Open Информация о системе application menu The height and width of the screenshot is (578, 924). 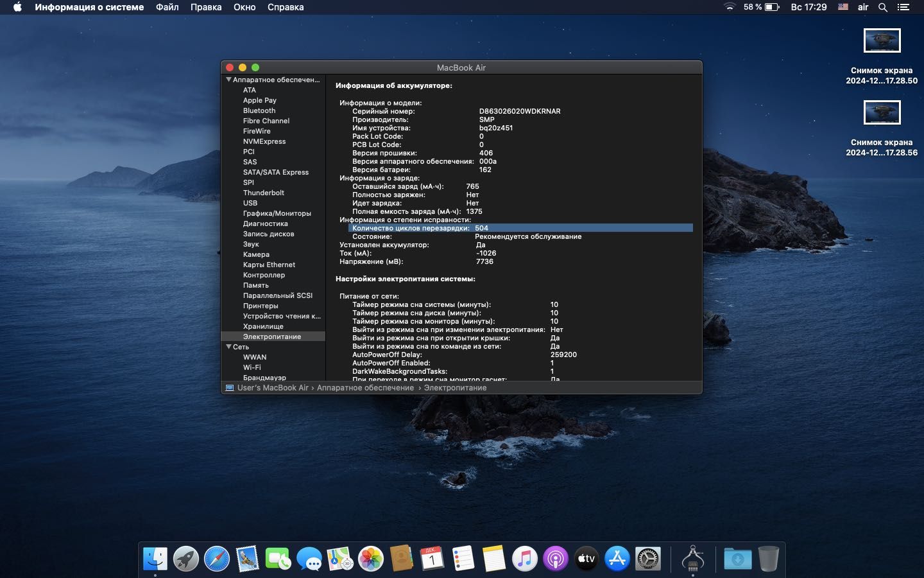[89, 7]
